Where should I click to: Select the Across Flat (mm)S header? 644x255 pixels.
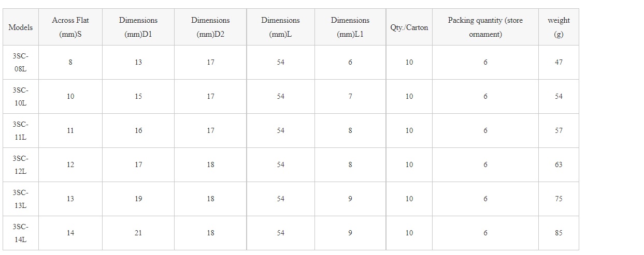tap(70, 27)
